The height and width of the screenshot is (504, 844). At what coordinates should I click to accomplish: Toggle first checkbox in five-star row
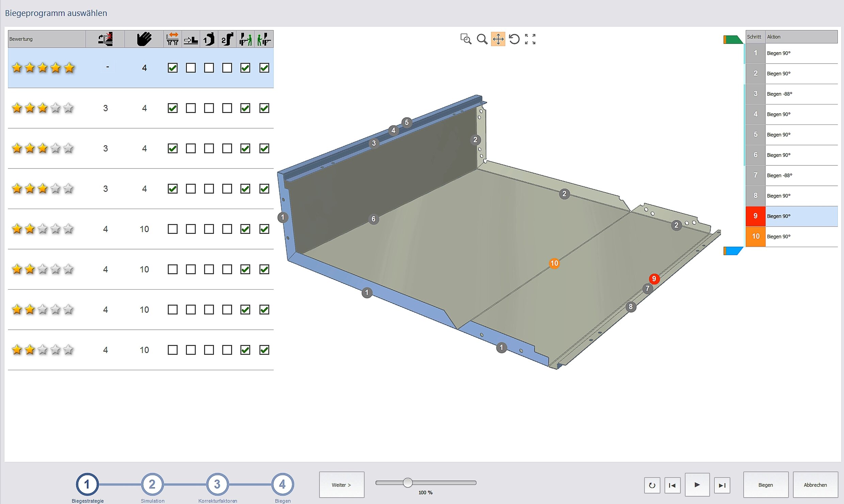173,68
